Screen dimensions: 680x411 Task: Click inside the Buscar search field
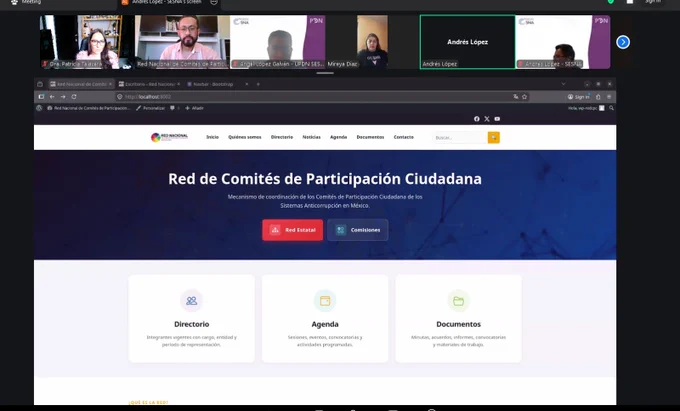(x=460, y=137)
